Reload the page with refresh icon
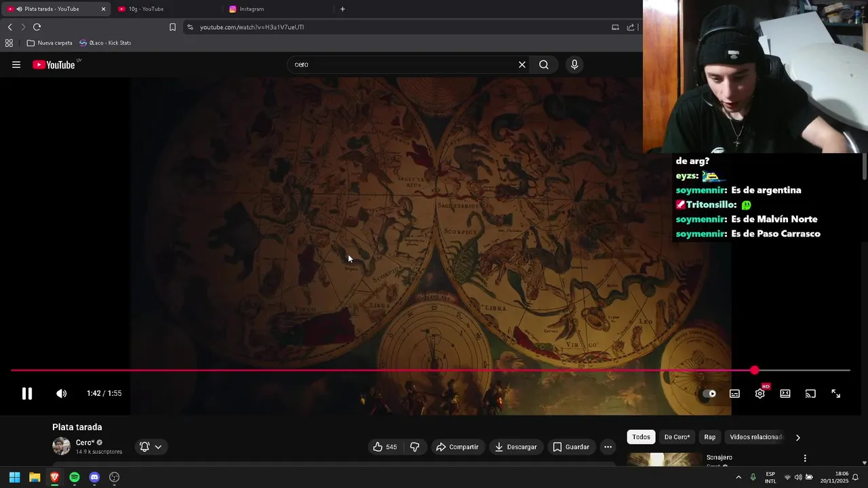This screenshot has width=868, height=488. tap(37, 27)
